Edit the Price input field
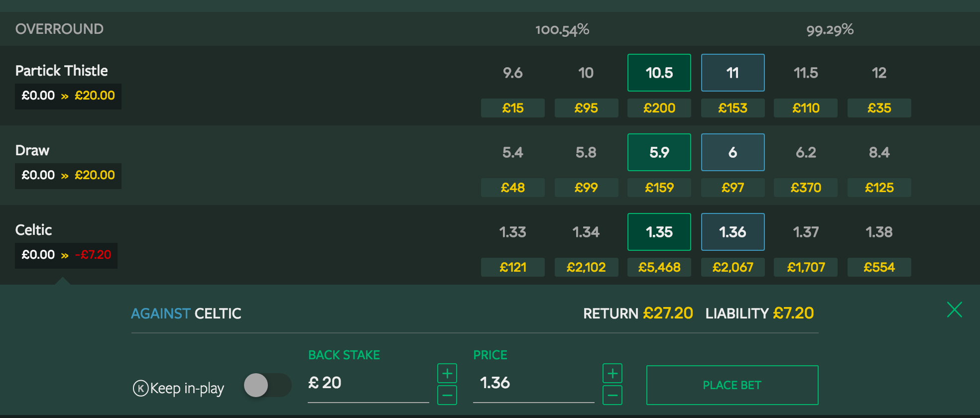Viewport: 980px width, 418px height. (x=533, y=383)
